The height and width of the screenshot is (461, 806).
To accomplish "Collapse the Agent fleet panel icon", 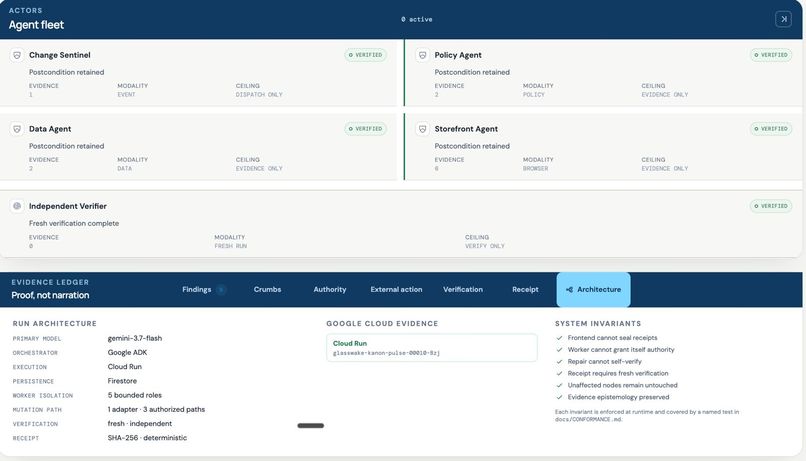I will 783,19.
